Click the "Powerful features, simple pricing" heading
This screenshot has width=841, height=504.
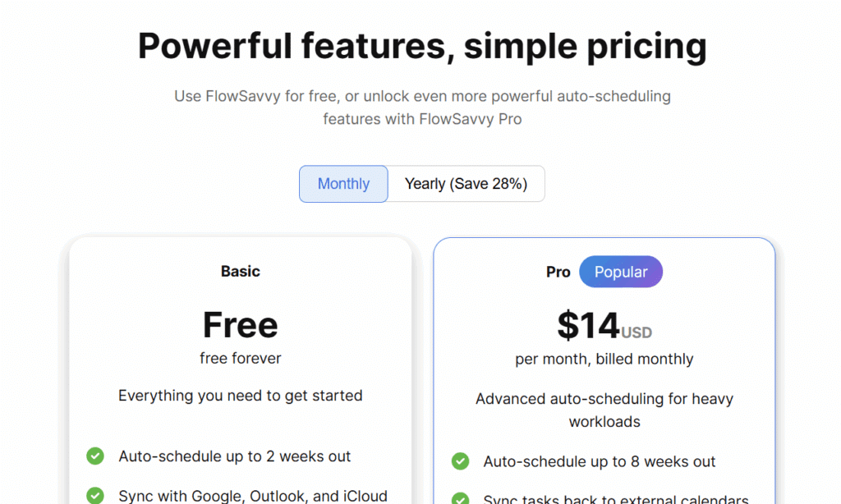click(x=422, y=46)
